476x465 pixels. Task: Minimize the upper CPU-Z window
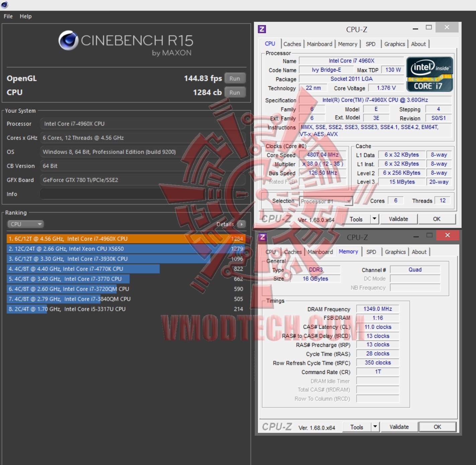point(415,29)
